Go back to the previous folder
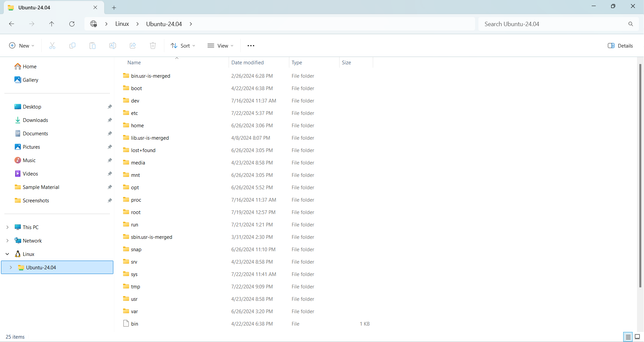 point(11,24)
